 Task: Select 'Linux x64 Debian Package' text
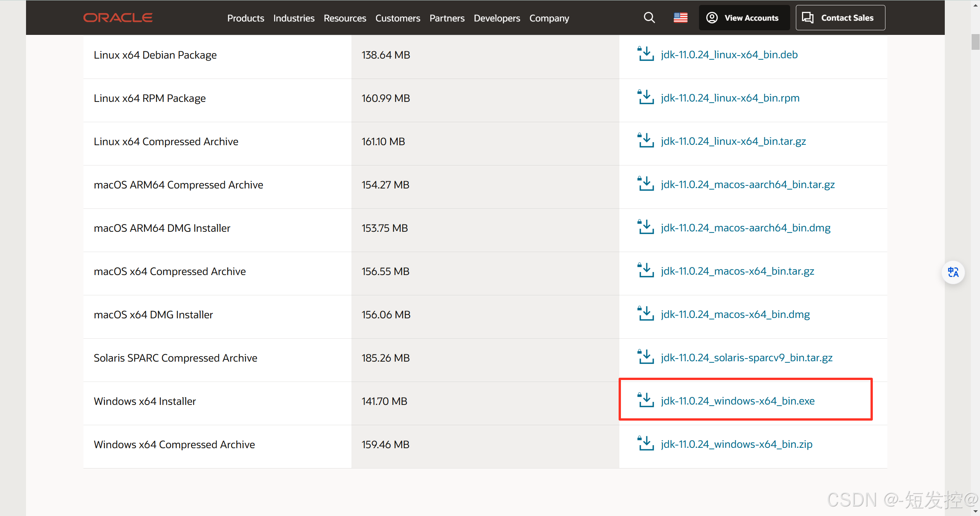pyautogui.click(x=155, y=55)
